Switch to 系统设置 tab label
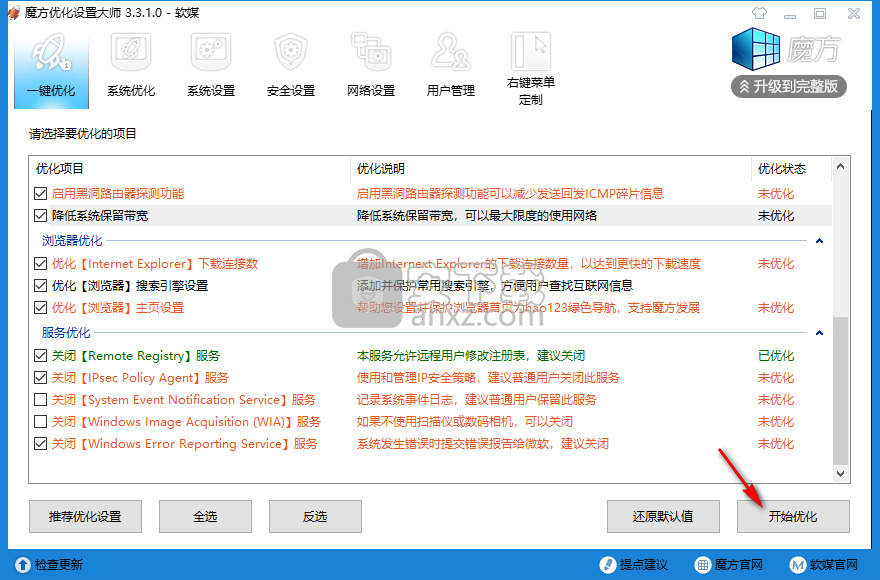 [210, 90]
